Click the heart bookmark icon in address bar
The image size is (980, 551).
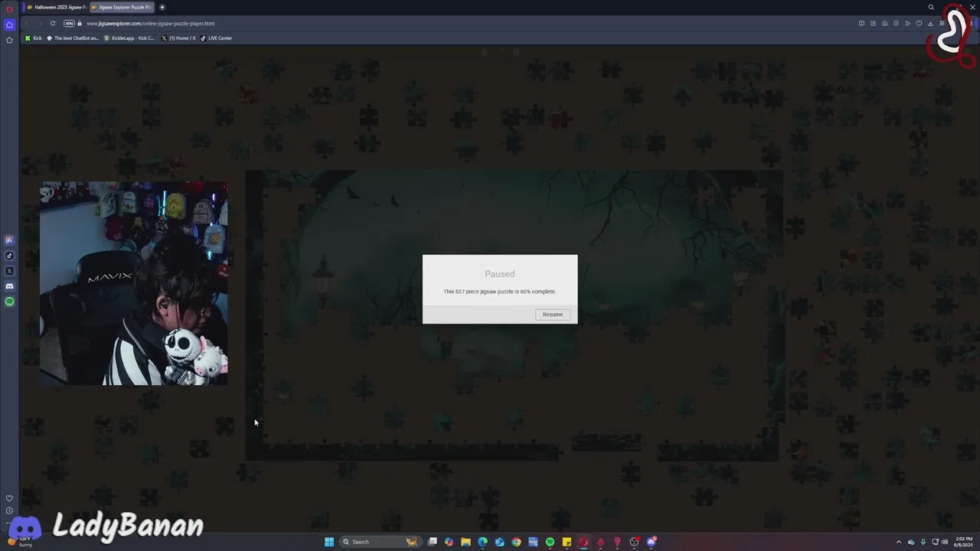[919, 23]
